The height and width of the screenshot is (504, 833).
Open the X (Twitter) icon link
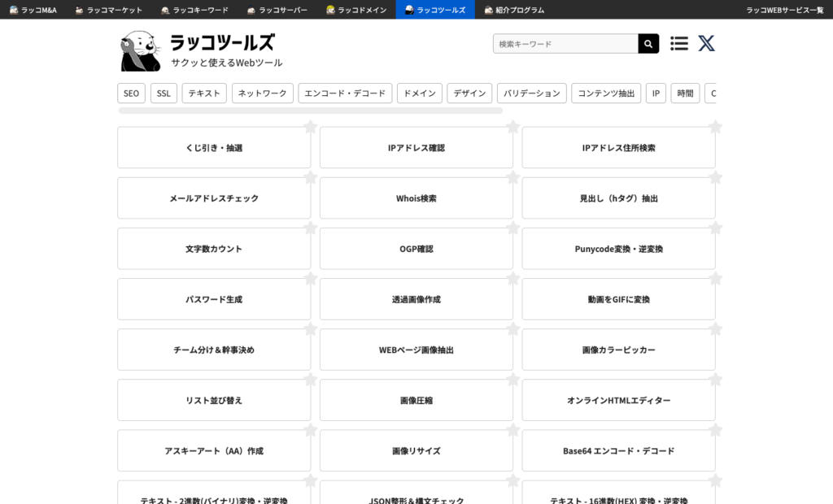pyautogui.click(x=706, y=44)
